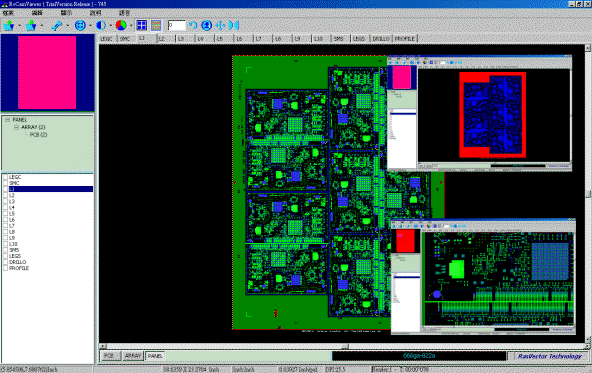Click the second blue basket import icon
Screen dimensions: 592x373
31,25
